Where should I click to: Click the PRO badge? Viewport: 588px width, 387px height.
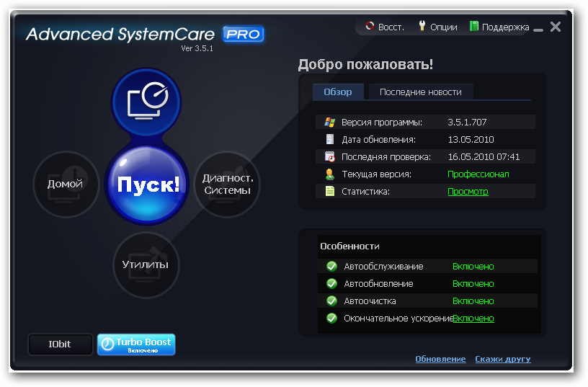[x=243, y=34]
